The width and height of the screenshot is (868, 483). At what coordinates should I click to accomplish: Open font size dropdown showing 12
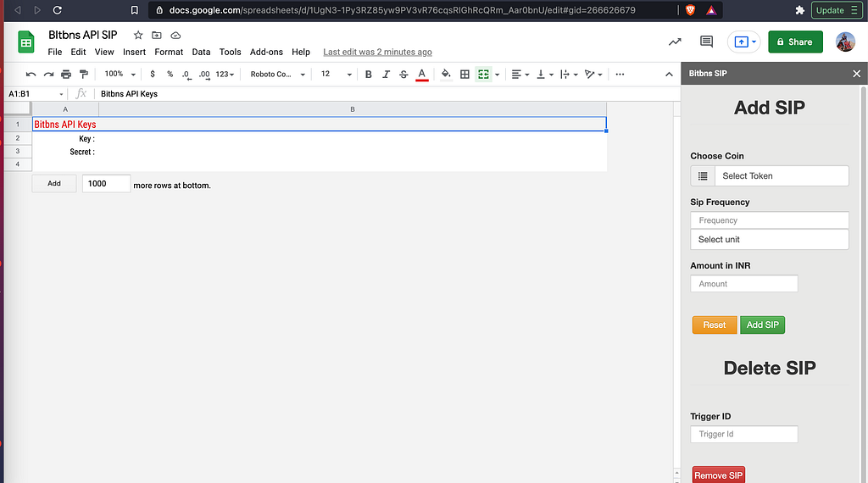pos(336,74)
